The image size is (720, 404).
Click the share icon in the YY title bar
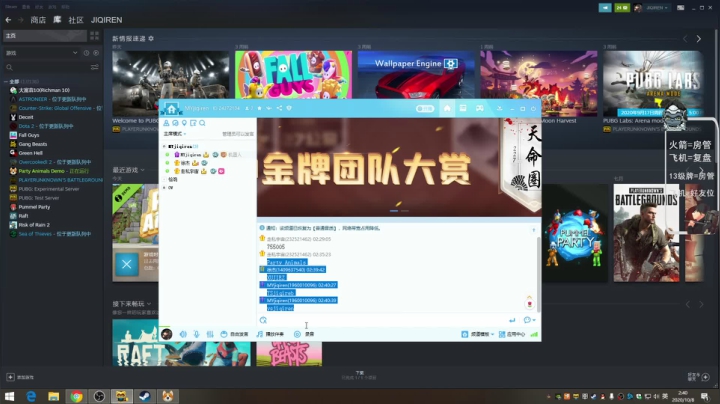[279, 108]
